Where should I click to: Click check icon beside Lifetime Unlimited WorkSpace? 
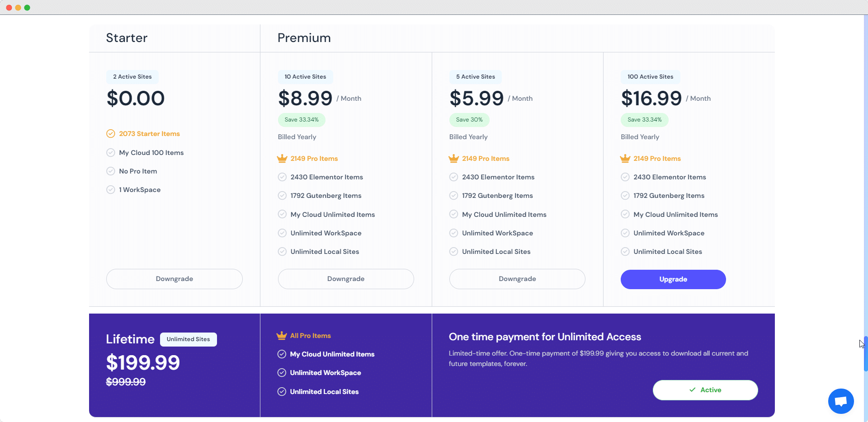(282, 373)
